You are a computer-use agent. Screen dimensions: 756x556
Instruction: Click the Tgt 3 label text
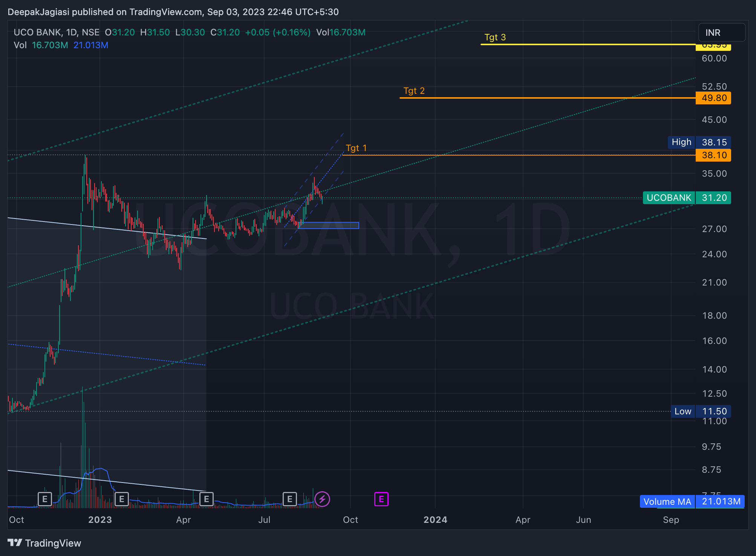495,37
